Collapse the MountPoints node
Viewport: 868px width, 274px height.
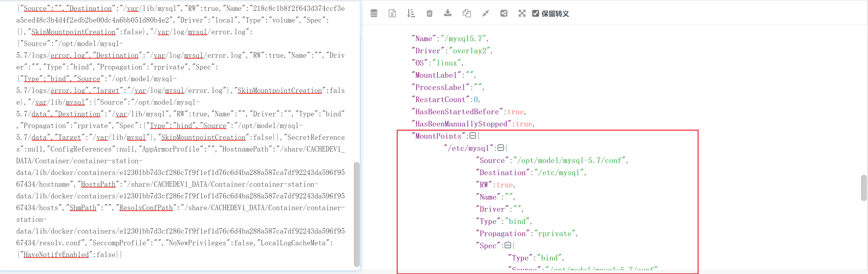(473, 135)
